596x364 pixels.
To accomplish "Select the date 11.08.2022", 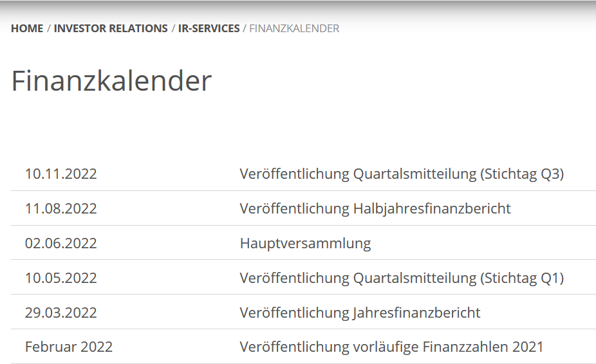I will tap(61, 208).
